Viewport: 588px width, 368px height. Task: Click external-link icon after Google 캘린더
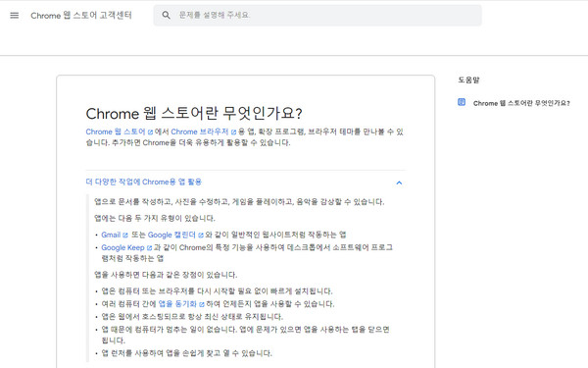click(201, 236)
